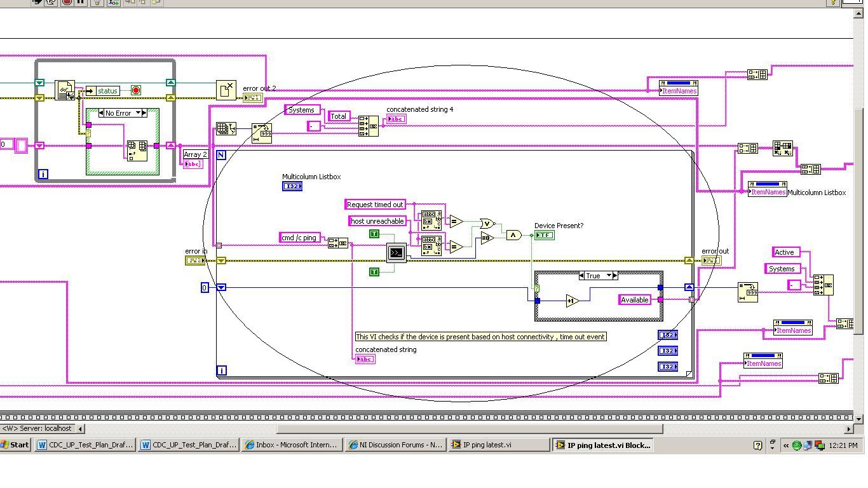Screen dimensions: 868x488
Task: Toggle the lower True boolean constant
Action: pyautogui.click(x=374, y=272)
